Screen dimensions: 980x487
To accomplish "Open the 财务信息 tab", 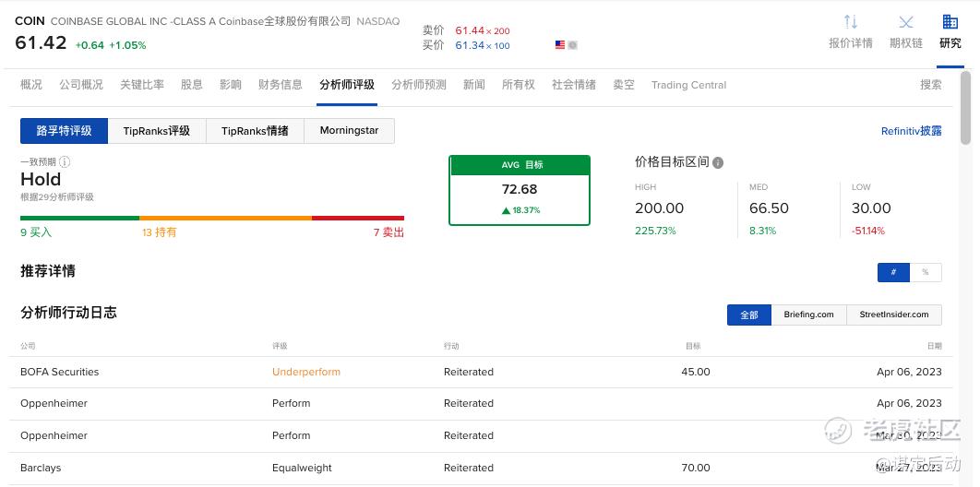I will pyautogui.click(x=280, y=85).
